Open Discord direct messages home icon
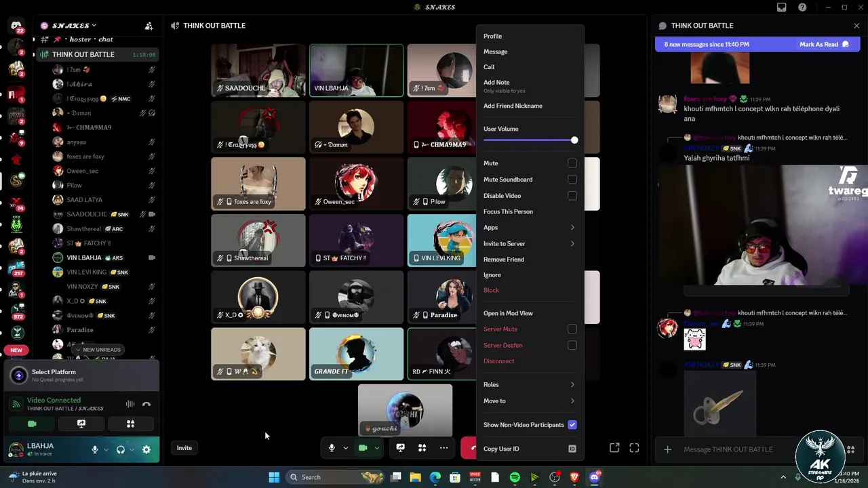This screenshot has width=868, height=488. click(x=16, y=26)
